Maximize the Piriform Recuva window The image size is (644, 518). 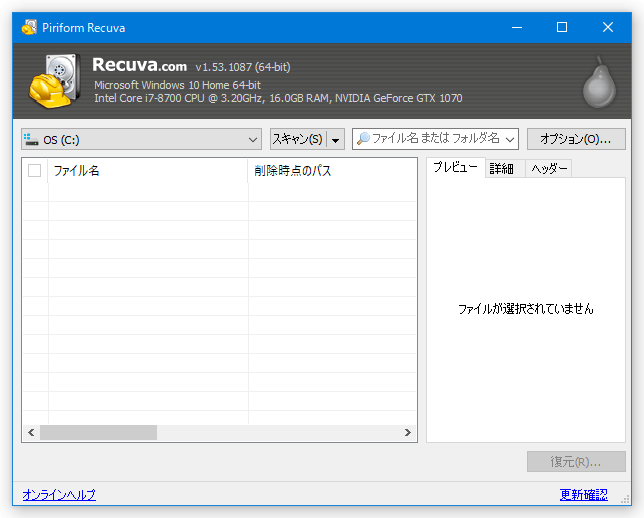(x=562, y=28)
